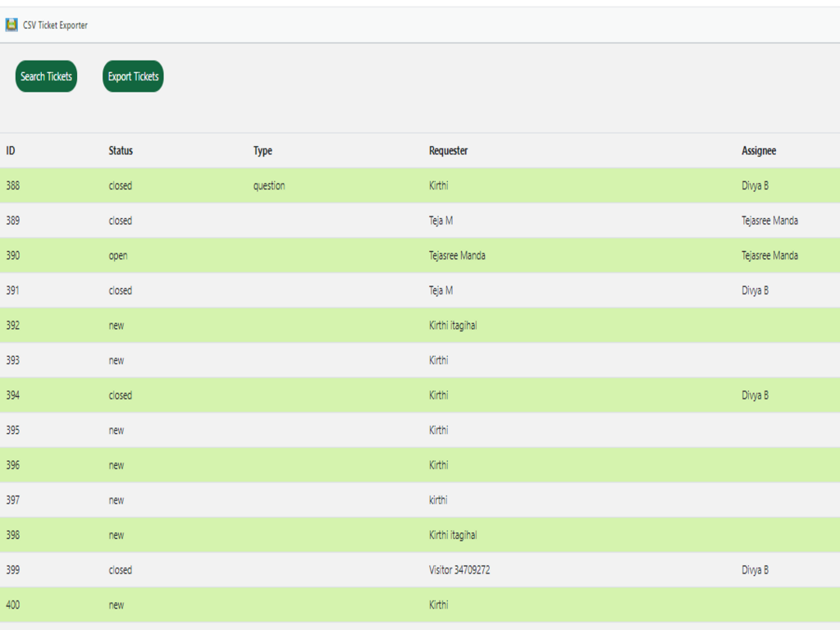Click the Requester column header
Viewport: 840px width, 630px height.
(x=449, y=151)
